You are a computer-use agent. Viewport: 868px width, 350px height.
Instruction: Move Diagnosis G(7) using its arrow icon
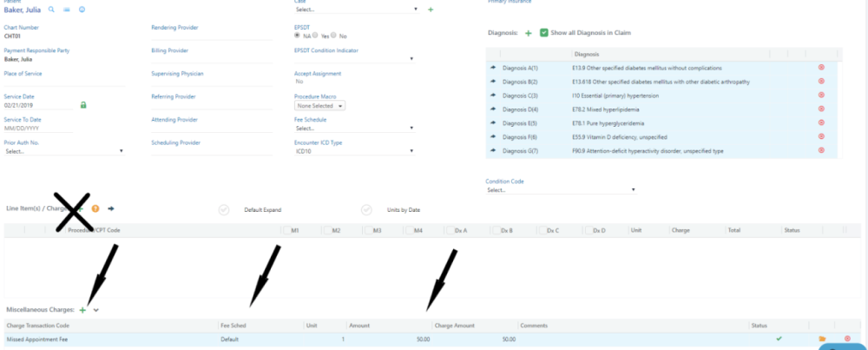pyautogui.click(x=493, y=150)
